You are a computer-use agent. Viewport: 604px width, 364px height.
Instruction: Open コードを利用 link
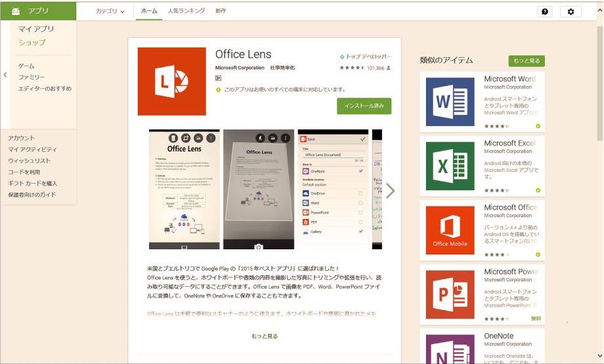click(24, 172)
